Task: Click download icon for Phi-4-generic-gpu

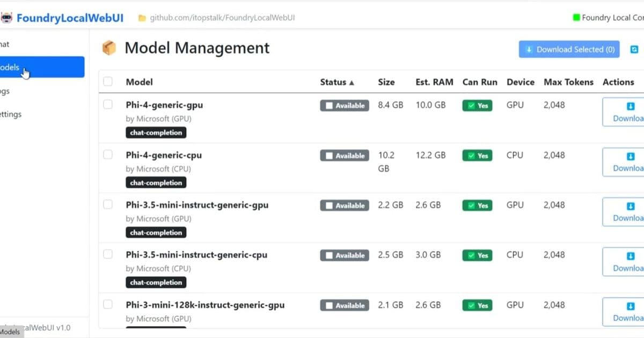Action: pyautogui.click(x=631, y=106)
